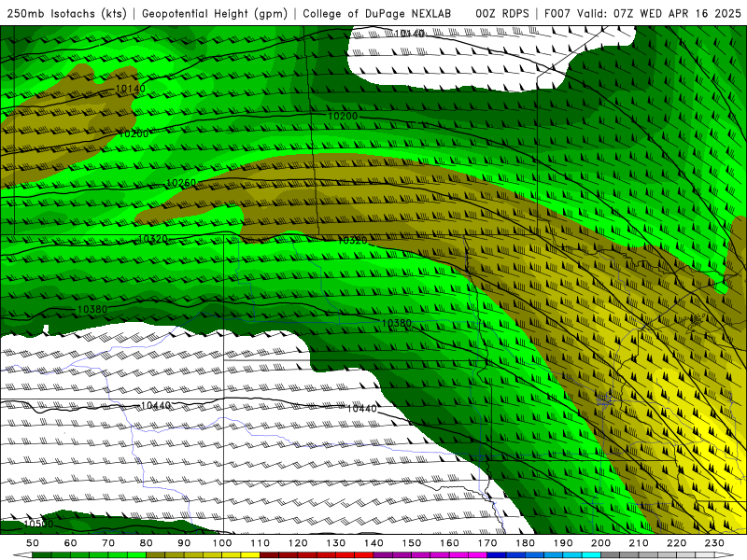This screenshot has width=747, height=560.
Task: Select the 80 label on the legend
Action: click(147, 543)
